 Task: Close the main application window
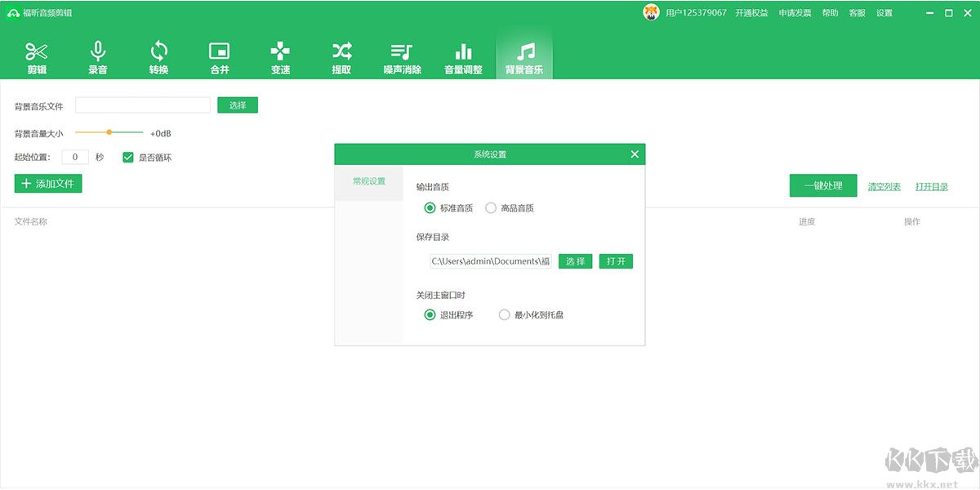tap(967, 13)
